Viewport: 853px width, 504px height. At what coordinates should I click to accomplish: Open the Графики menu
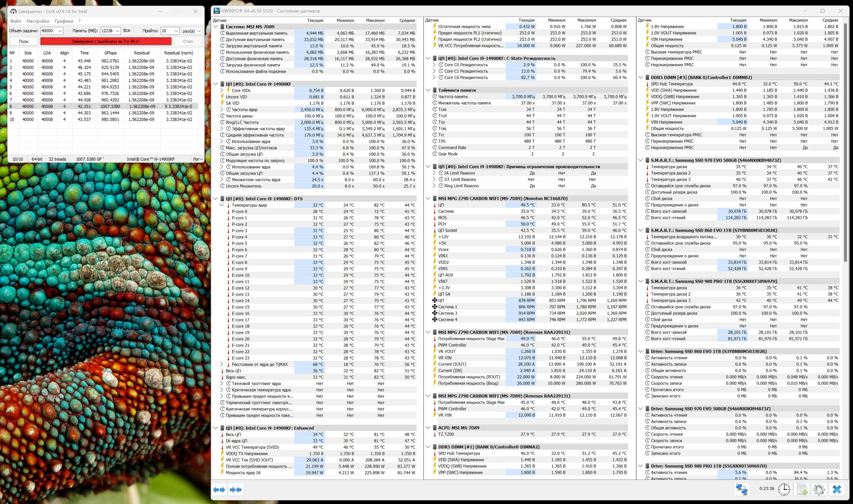pos(64,21)
